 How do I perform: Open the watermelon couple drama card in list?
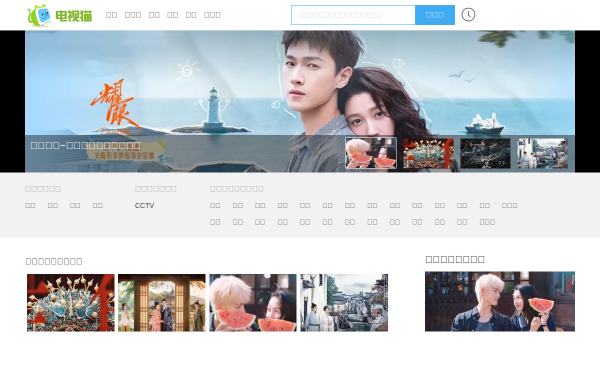click(x=253, y=303)
